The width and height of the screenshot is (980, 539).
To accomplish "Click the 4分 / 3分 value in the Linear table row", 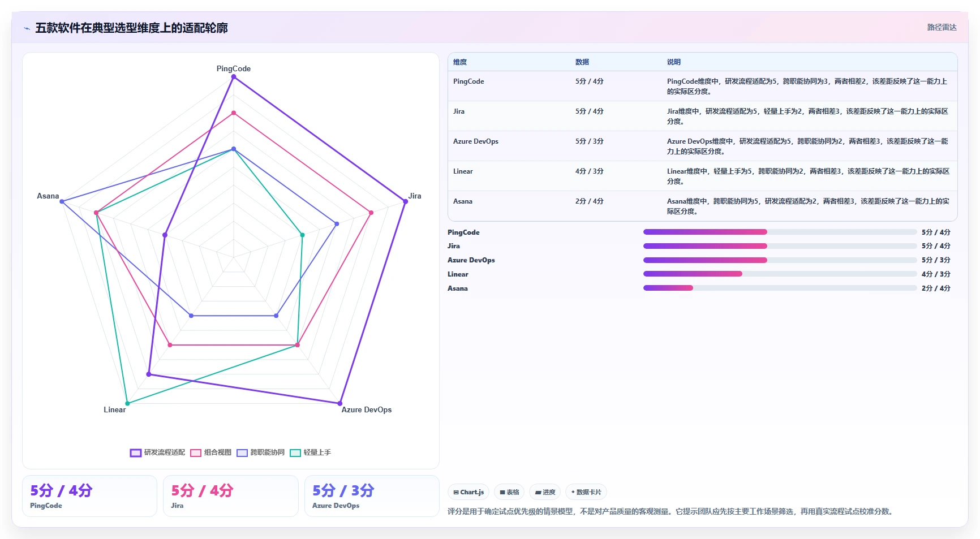I will pyautogui.click(x=590, y=171).
